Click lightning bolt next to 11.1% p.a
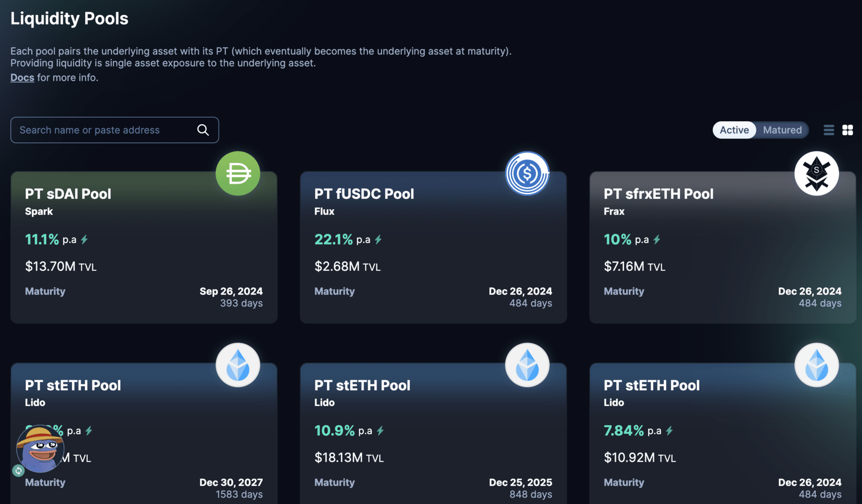This screenshot has height=504, width=862. click(84, 240)
